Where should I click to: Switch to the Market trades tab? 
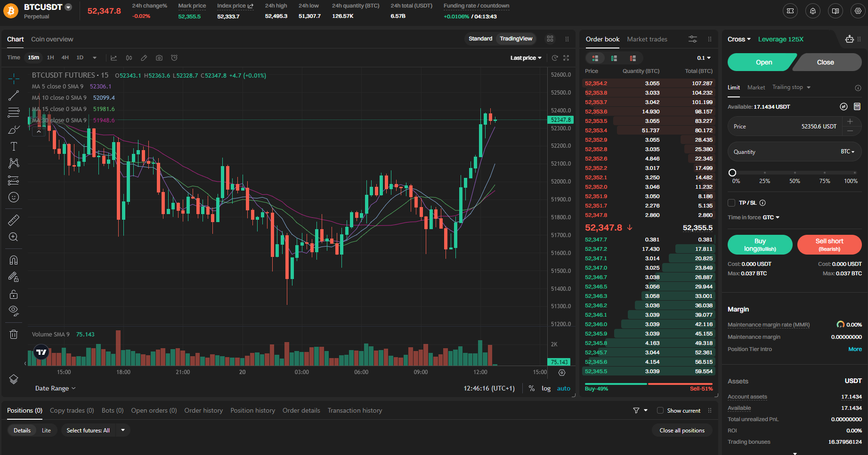647,39
